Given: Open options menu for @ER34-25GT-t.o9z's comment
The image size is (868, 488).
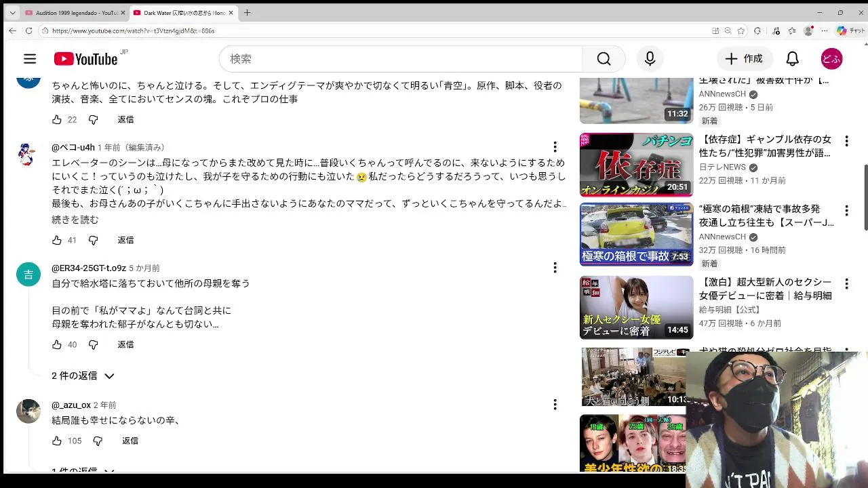Looking at the screenshot, I should (555, 268).
